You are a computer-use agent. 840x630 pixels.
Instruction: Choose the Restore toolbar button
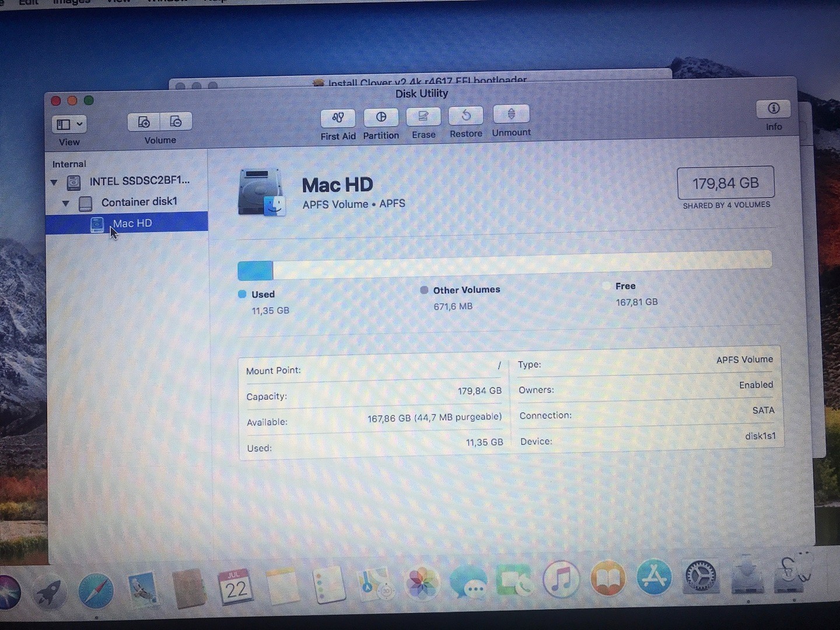coord(466,116)
